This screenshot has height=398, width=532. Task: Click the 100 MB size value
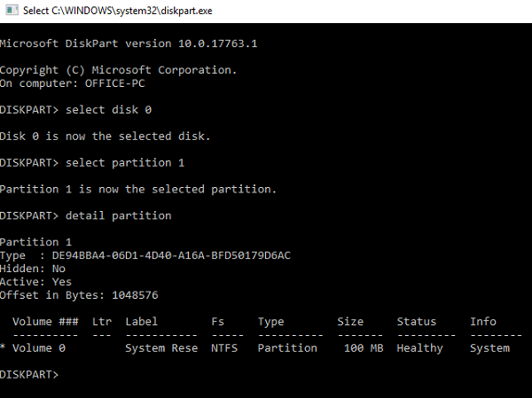pyautogui.click(x=362, y=348)
